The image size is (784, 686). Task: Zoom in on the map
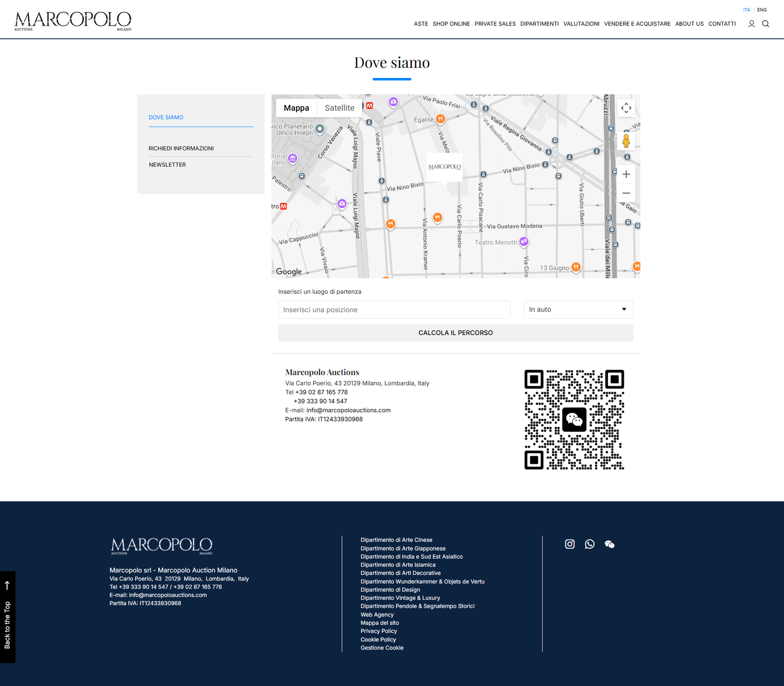click(x=626, y=174)
